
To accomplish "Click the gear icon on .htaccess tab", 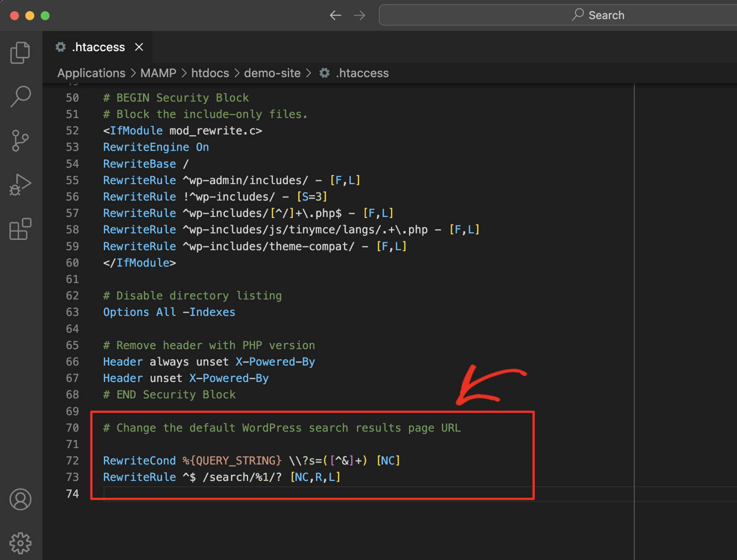I will 61,47.
